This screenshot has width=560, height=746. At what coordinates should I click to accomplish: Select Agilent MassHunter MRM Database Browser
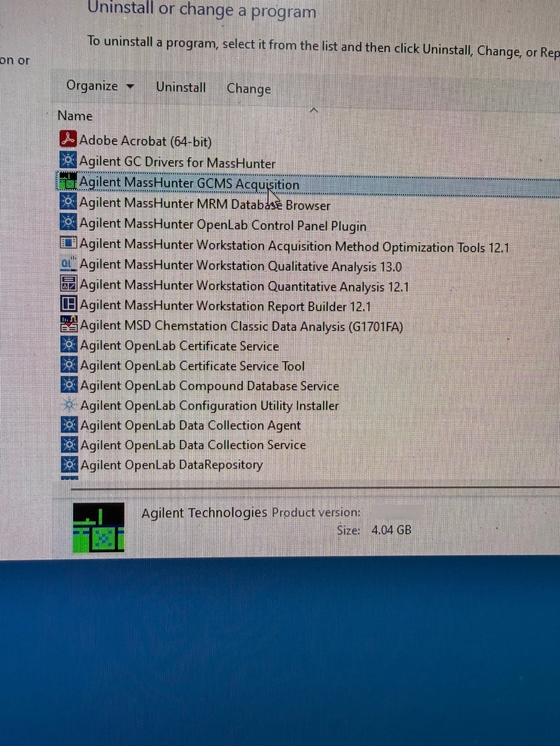(x=205, y=204)
